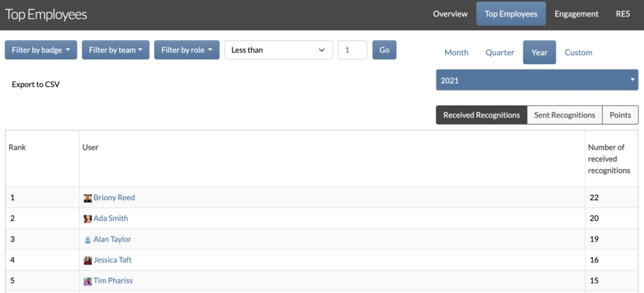
Task: Open the Filter by role dropdown
Action: tap(187, 50)
